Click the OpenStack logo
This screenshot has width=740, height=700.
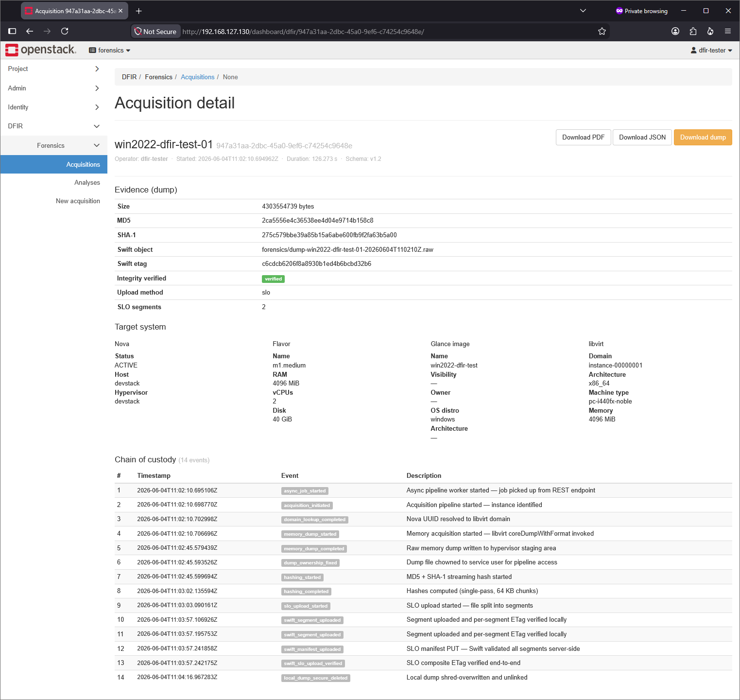(41, 50)
